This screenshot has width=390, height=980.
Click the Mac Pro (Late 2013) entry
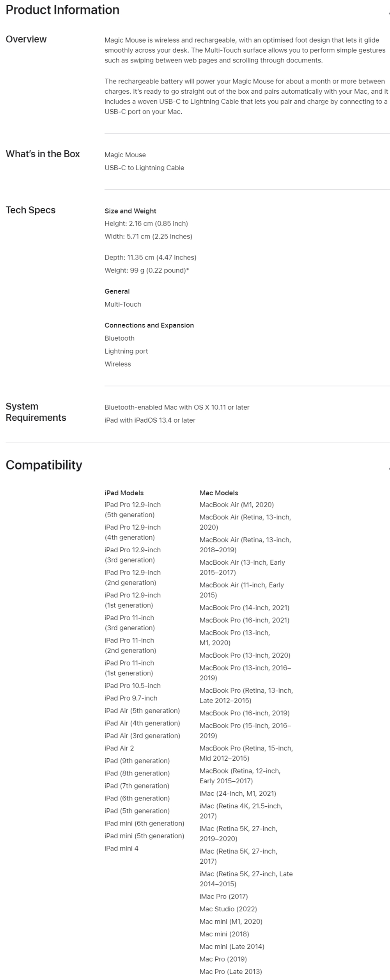tap(230, 971)
